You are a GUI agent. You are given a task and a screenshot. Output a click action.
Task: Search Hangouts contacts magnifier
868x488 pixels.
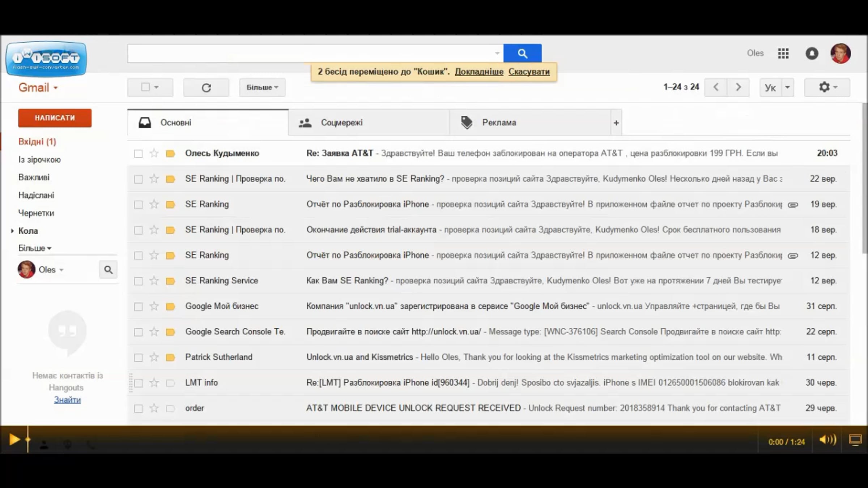coord(108,270)
